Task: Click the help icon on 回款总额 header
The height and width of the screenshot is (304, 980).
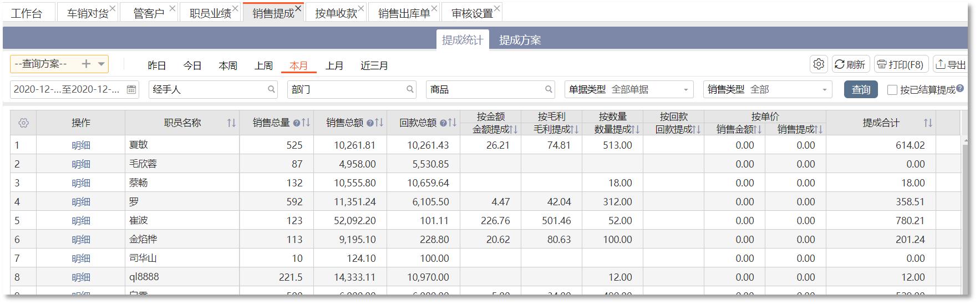Action: pyautogui.click(x=443, y=123)
